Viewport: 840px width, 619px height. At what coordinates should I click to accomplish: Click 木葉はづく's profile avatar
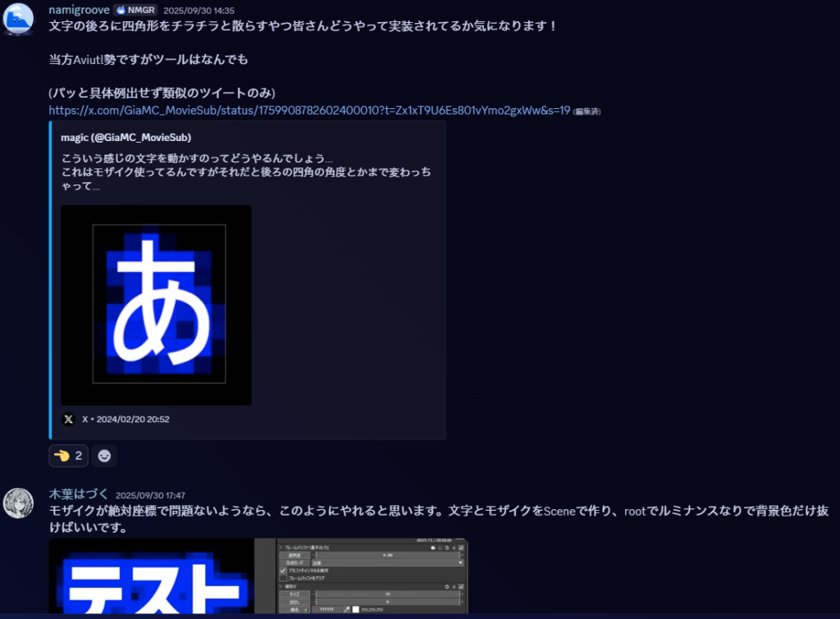(x=18, y=503)
